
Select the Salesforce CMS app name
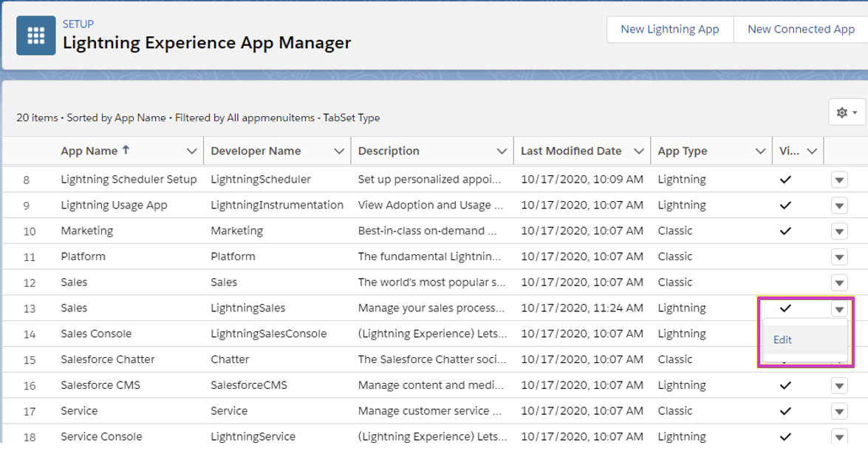point(100,385)
